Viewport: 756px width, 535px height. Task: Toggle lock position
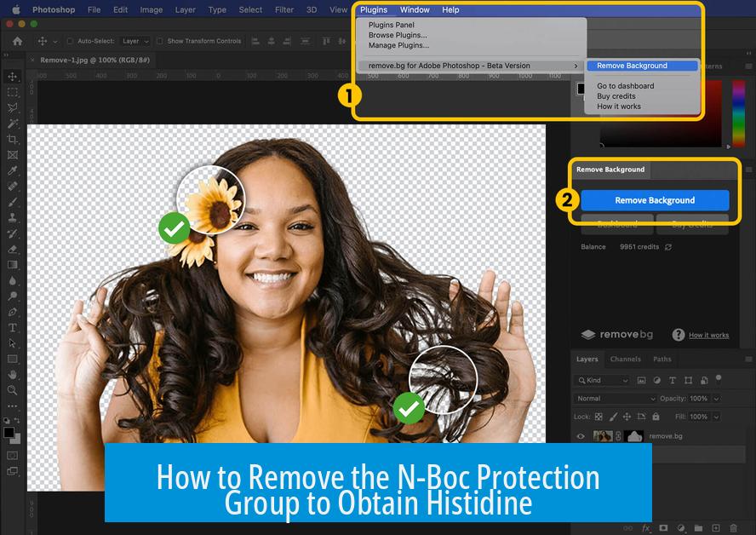627,417
